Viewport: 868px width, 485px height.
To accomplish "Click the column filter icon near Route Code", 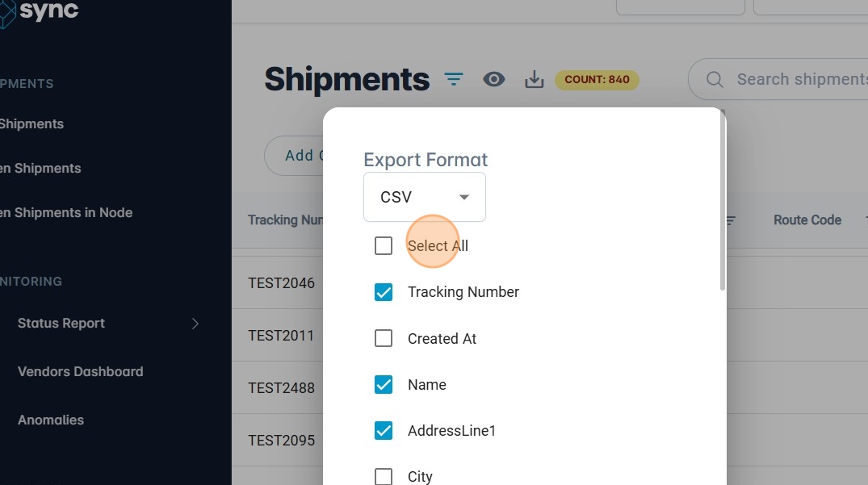I will [x=731, y=220].
